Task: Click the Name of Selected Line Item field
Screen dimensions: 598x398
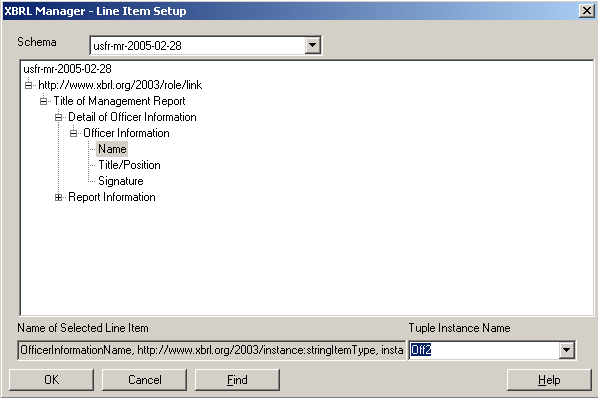Action: [211, 350]
